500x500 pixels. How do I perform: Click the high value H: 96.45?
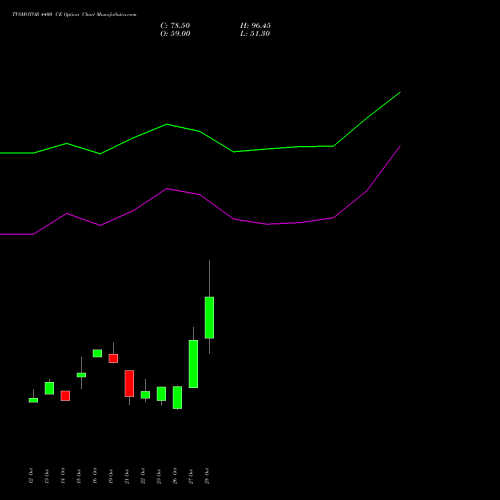(255, 26)
